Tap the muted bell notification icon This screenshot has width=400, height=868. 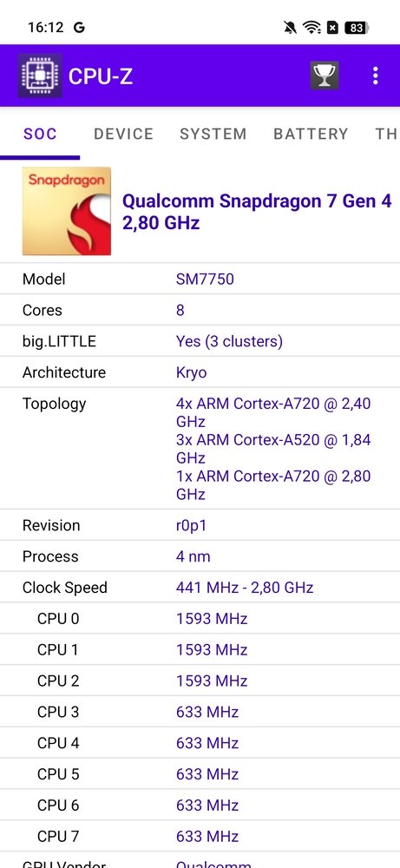[290, 27]
